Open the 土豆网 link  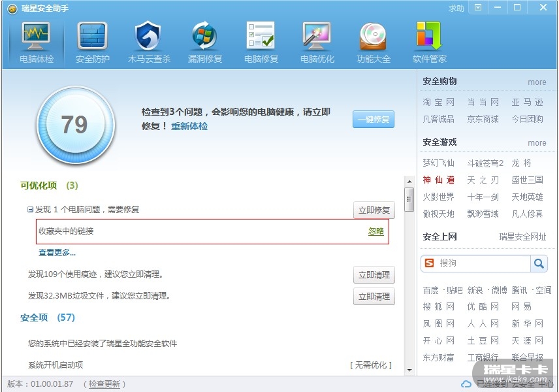pyautogui.click(x=483, y=341)
